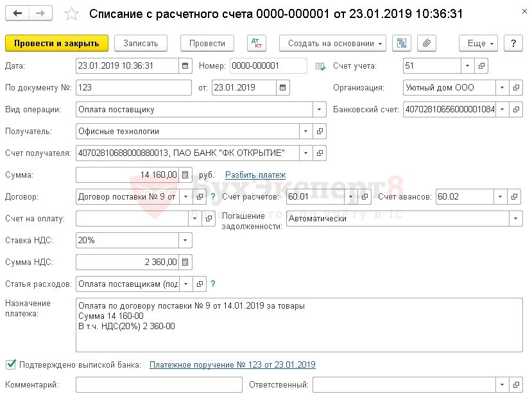532x394 pixels.
Task: Click the Сумма НДС value field
Action: 128,262
